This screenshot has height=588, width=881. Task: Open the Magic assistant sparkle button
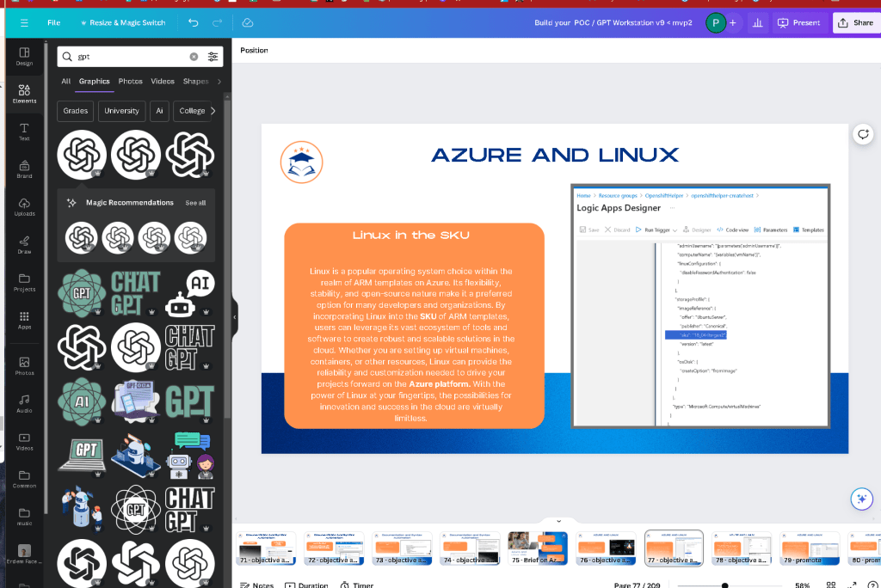(861, 499)
